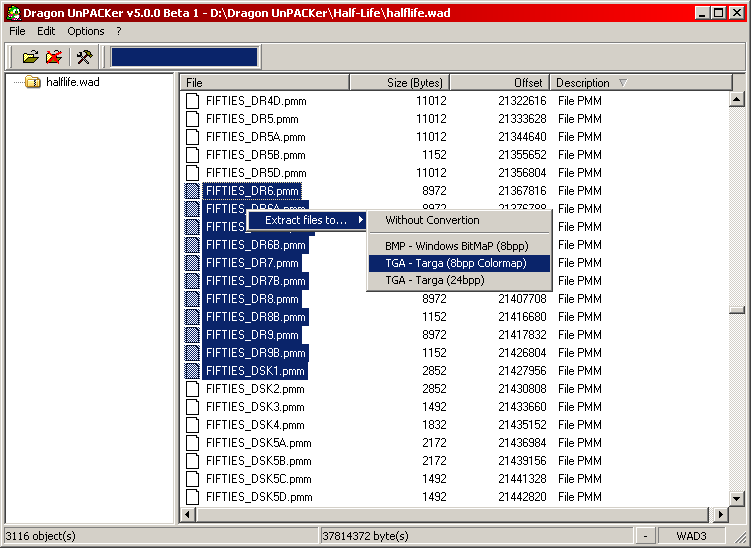Click size 2852 of FIFTIES_DSK2.pmm row
Screen dimensions: 751x548
click(434, 389)
